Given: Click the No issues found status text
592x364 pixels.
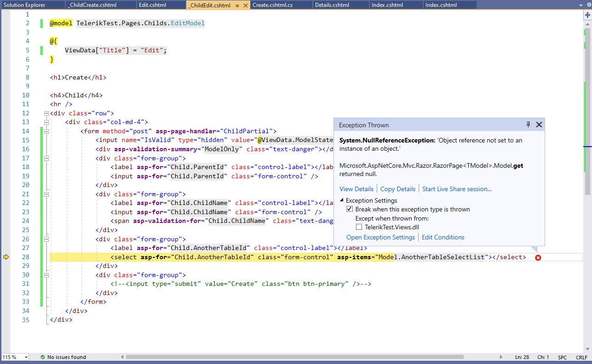Looking at the screenshot, I should pyautogui.click(x=67, y=357).
